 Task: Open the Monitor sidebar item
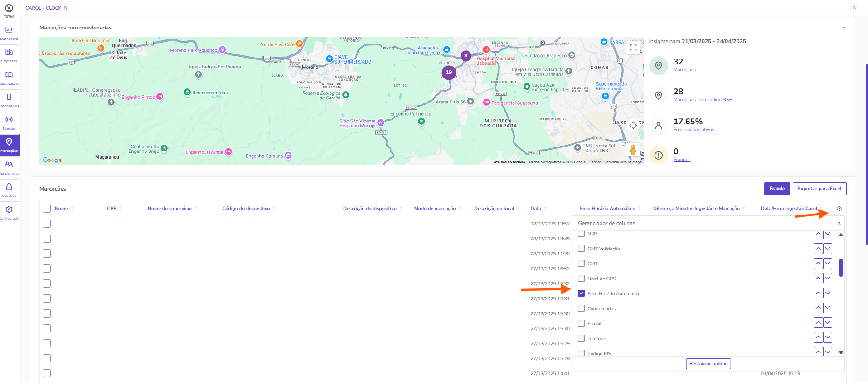9,123
